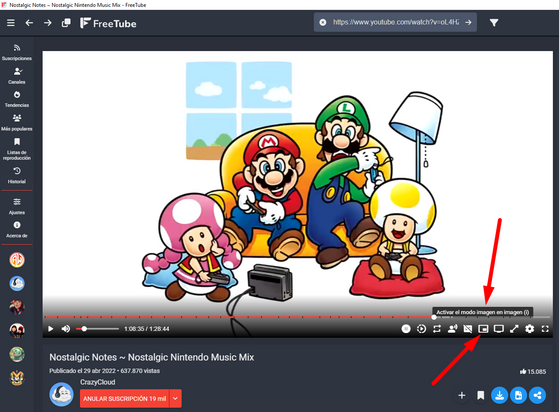The height and width of the screenshot is (412, 559).
Task: Go forward with the right arrow
Action: click(47, 23)
